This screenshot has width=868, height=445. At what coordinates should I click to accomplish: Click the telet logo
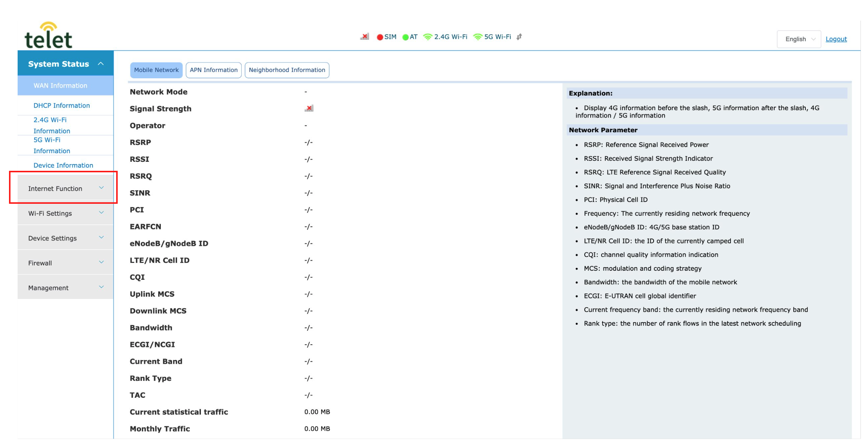point(48,36)
